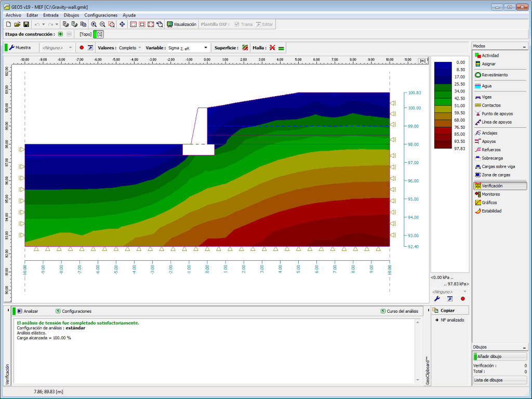Click the add construction stage icon
The width and height of the screenshot is (532, 399).
pyautogui.click(x=61, y=34)
